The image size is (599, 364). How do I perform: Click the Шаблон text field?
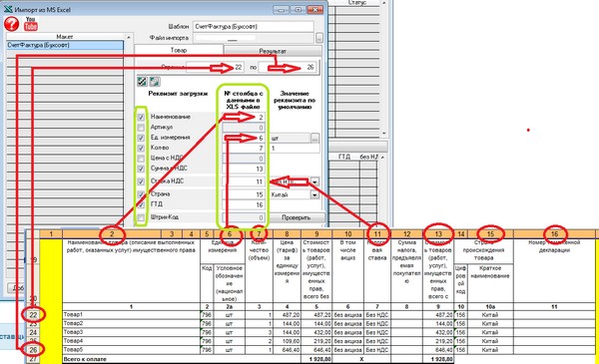pos(254,26)
